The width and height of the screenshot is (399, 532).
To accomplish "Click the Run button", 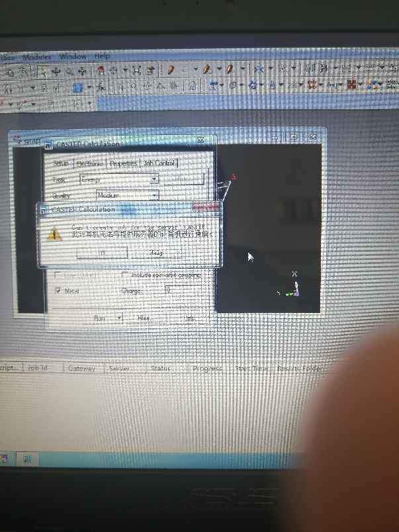I will [x=99, y=318].
